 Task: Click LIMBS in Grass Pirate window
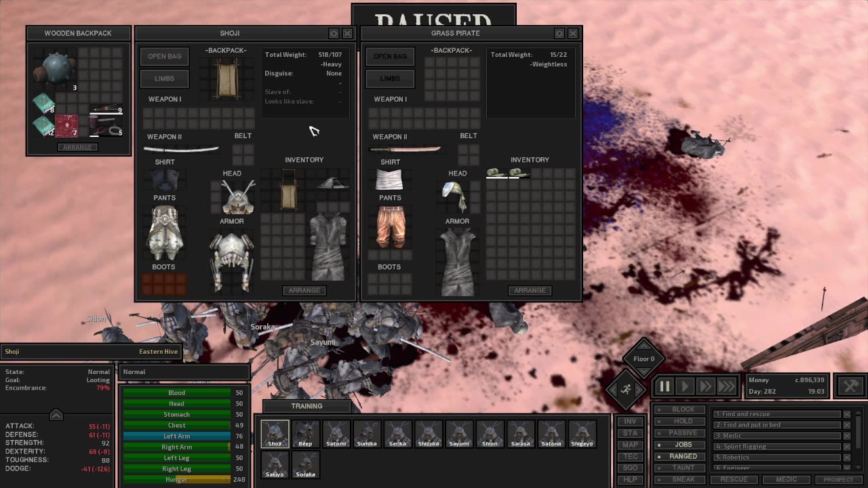tap(390, 79)
